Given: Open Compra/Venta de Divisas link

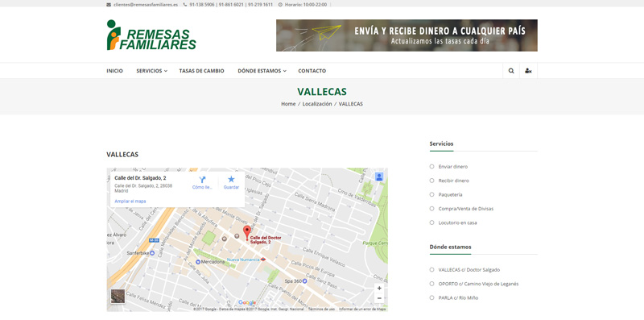Looking at the screenshot, I should click(x=466, y=209).
